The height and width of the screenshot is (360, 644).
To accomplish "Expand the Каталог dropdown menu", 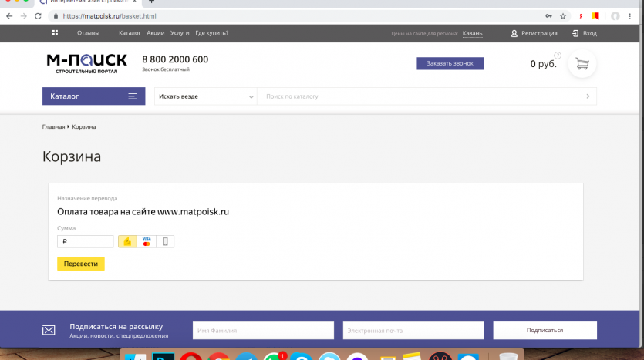I will click(x=93, y=96).
